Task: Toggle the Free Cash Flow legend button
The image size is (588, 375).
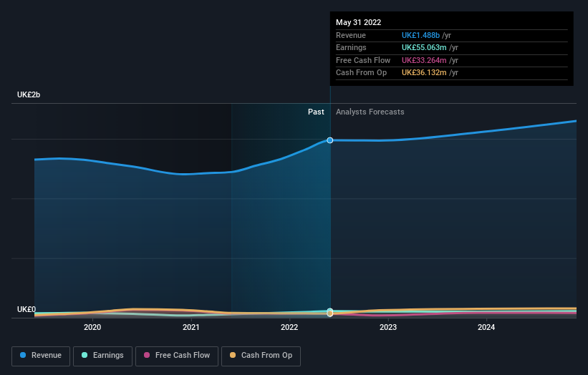Action: pos(177,356)
